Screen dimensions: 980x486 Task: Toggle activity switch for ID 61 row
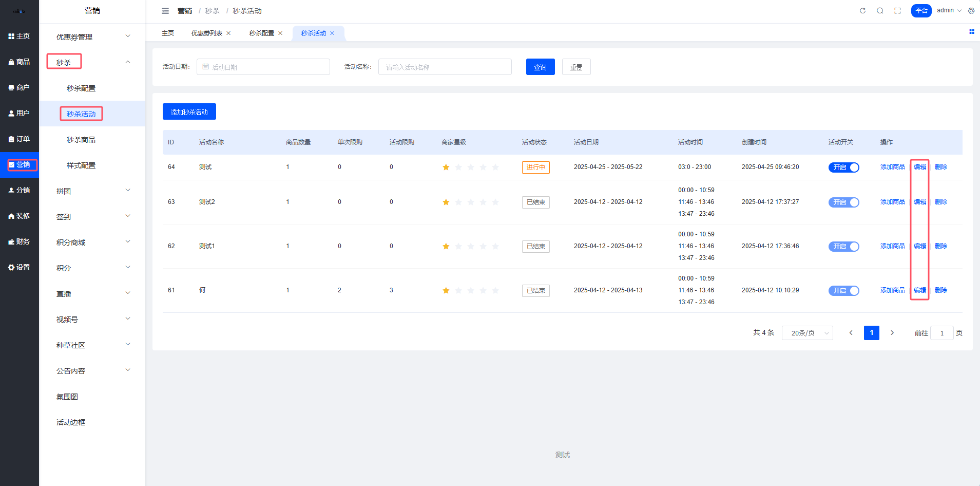(843, 291)
